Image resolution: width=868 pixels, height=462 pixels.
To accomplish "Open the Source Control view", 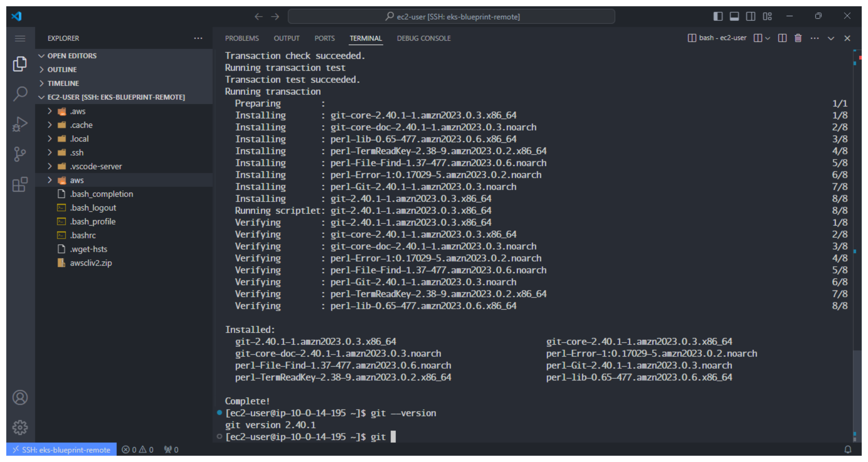I will [x=20, y=154].
